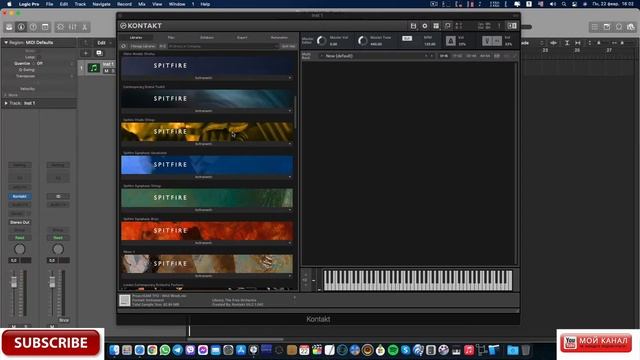
Task: Toggle the Kontakt tuning-fork reference tone
Action: (x=487, y=40)
